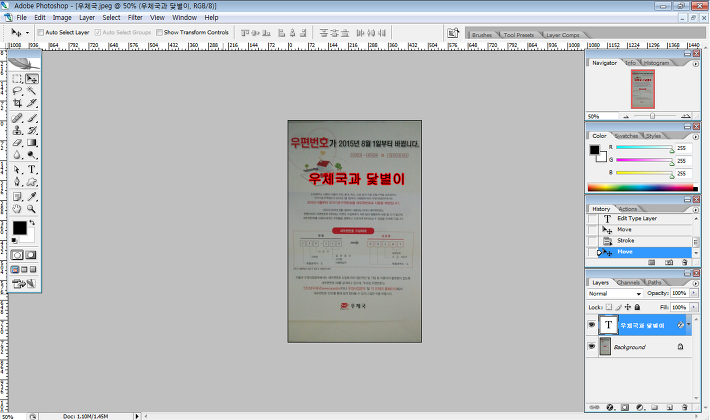Delete current state in History panel
Viewport: 710px width, 420px height.
point(684,262)
